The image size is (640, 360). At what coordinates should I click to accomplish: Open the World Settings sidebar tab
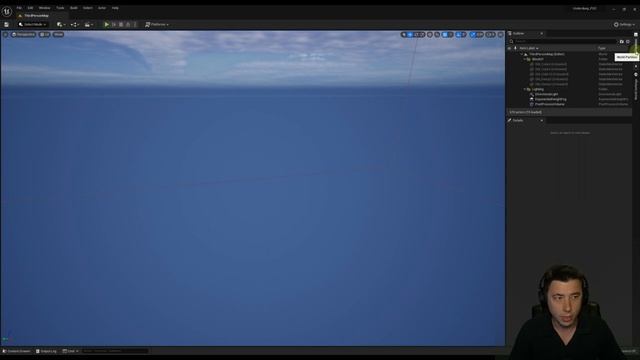tap(636, 86)
